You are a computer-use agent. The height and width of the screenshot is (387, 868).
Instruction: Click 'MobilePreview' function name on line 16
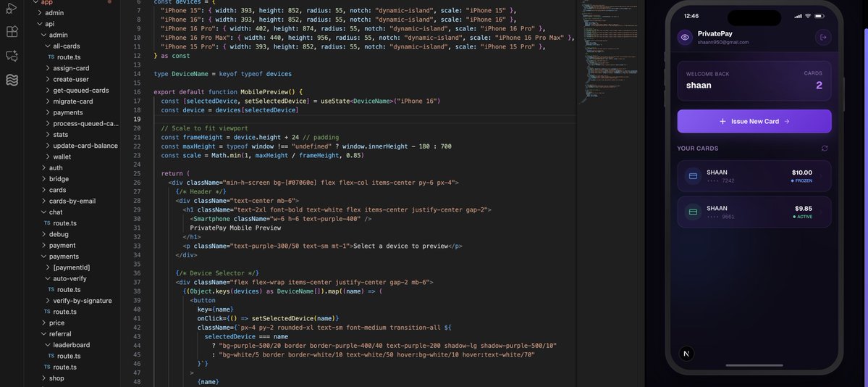(264, 92)
